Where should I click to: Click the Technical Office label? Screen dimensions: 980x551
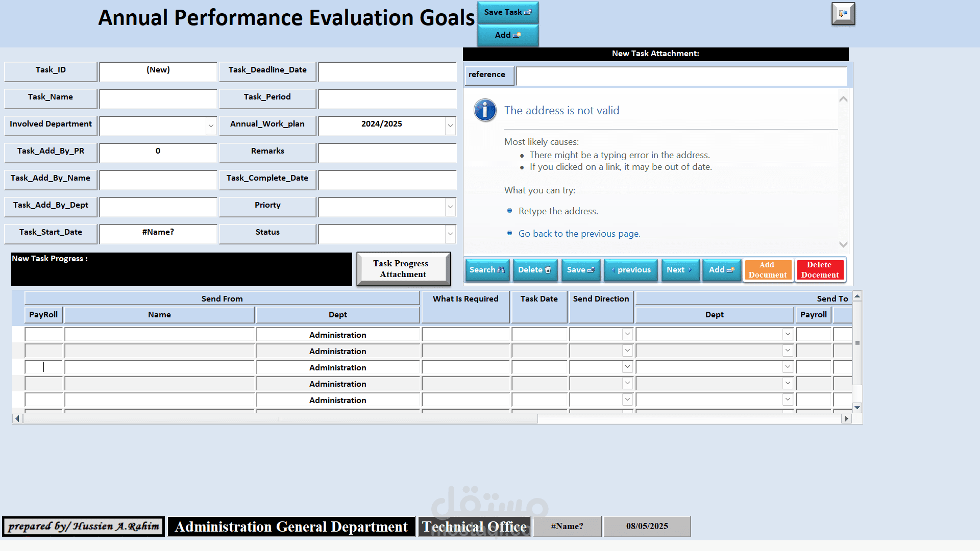tap(474, 527)
